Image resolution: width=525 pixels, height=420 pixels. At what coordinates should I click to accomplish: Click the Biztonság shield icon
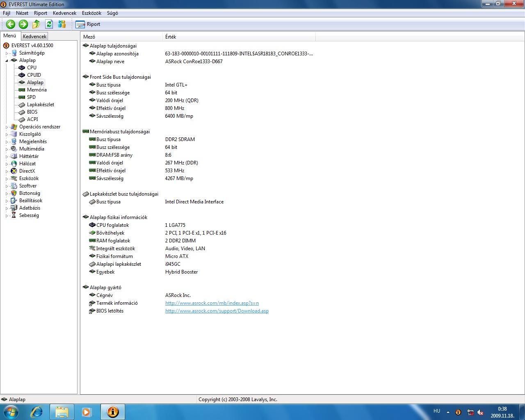[x=14, y=193]
